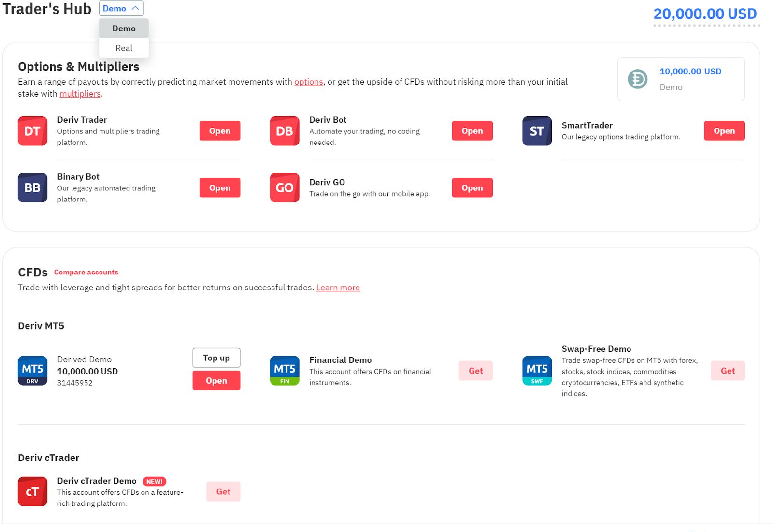
Task: Open the Derived Demo MT5 account
Action: [216, 381]
